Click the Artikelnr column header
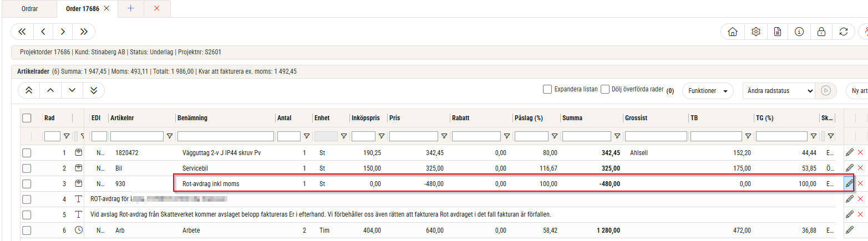This screenshot has width=868, height=241. [x=124, y=117]
